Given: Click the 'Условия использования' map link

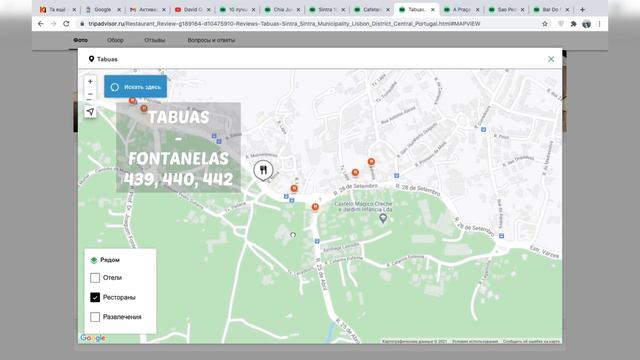Looking at the screenshot, I should pos(475,341).
